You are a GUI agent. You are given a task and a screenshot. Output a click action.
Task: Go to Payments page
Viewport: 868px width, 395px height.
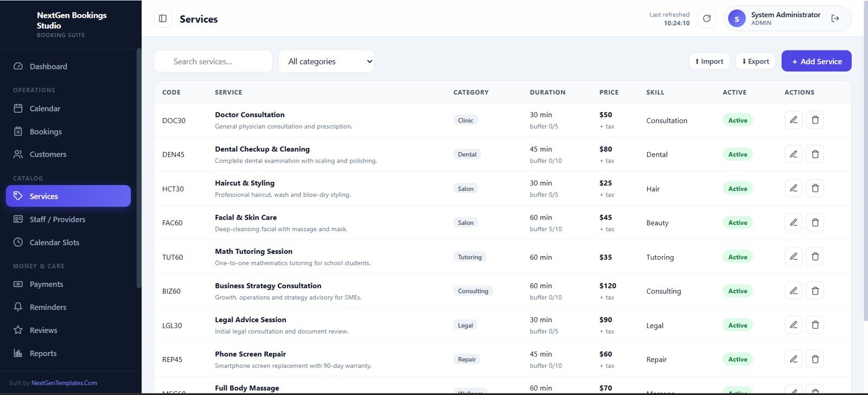click(68, 284)
